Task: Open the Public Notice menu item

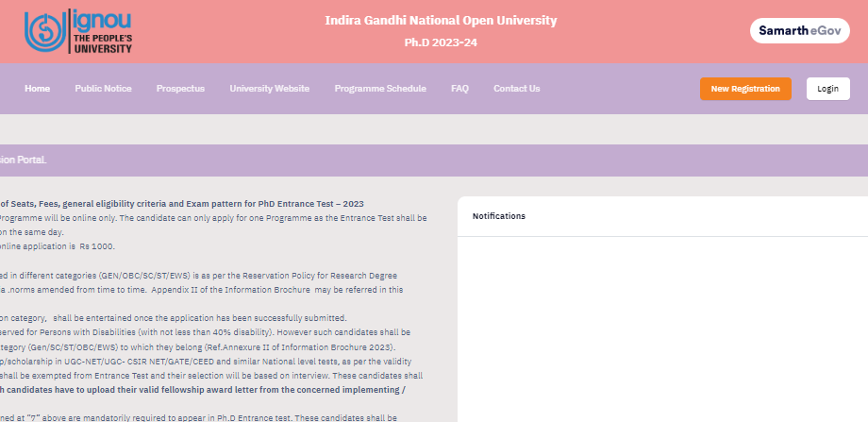Action: [x=104, y=89]
